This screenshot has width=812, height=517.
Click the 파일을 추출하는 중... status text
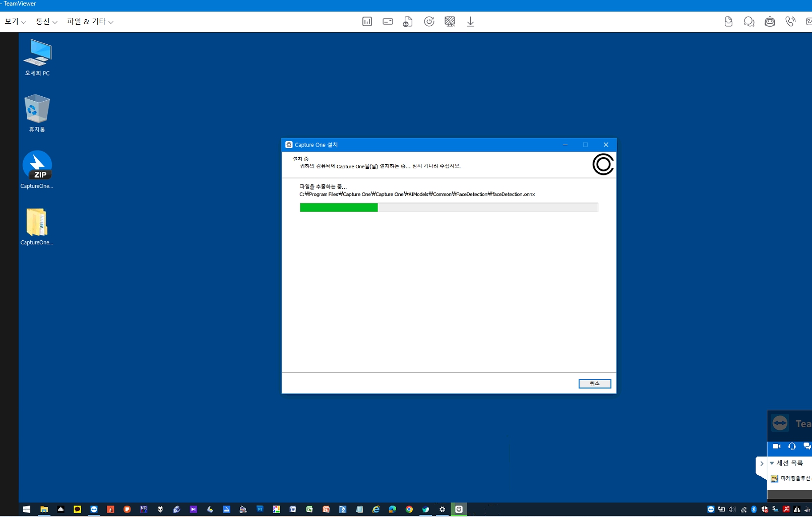coord(323,186)
